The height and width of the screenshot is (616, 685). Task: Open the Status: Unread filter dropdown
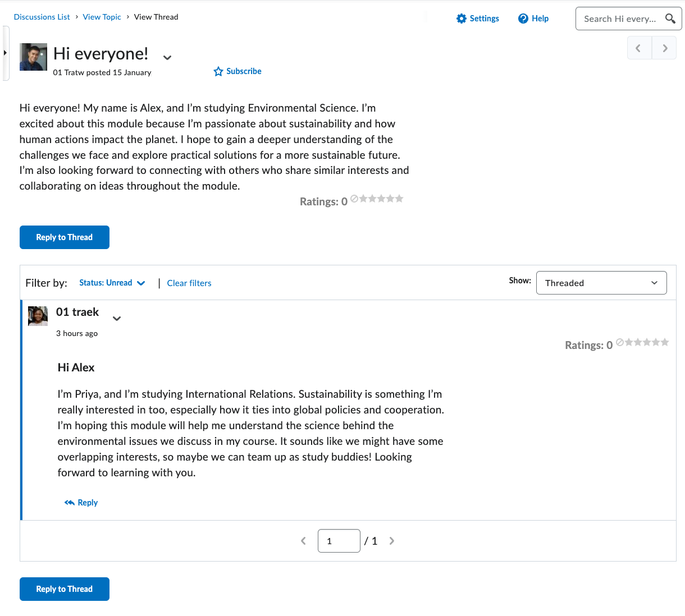[112, 283]
